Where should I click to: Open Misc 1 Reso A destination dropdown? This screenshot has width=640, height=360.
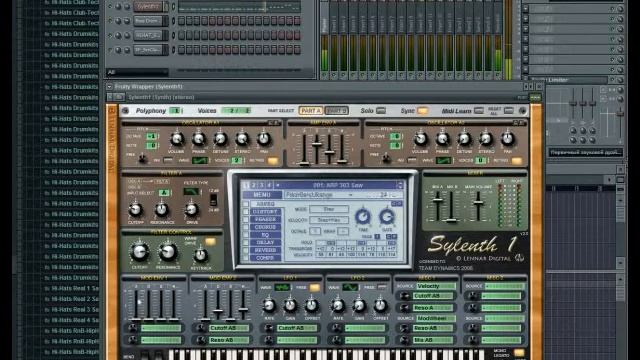(x=433, y=307)
